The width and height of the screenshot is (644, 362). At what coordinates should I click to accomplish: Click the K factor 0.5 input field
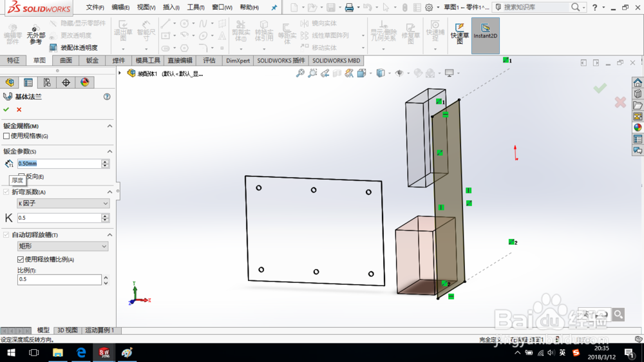(x=59, y=218)
